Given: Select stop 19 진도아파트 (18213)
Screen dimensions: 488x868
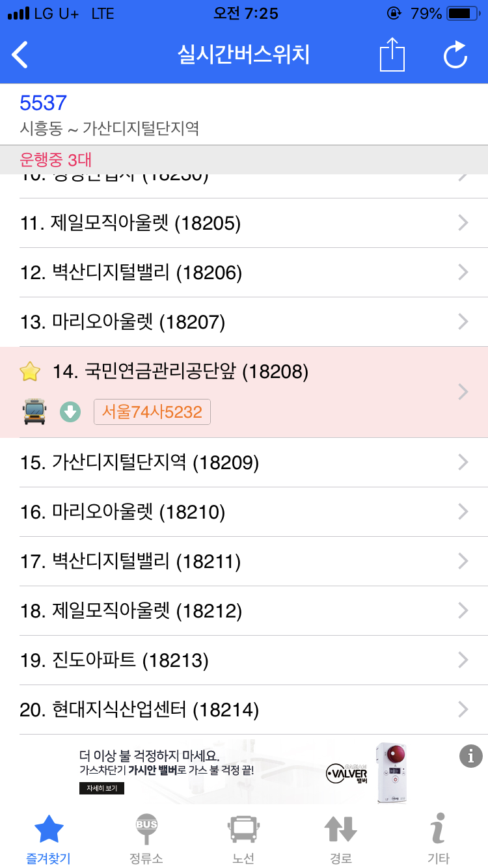Looking at the screenshot, I should click(115, 660).
